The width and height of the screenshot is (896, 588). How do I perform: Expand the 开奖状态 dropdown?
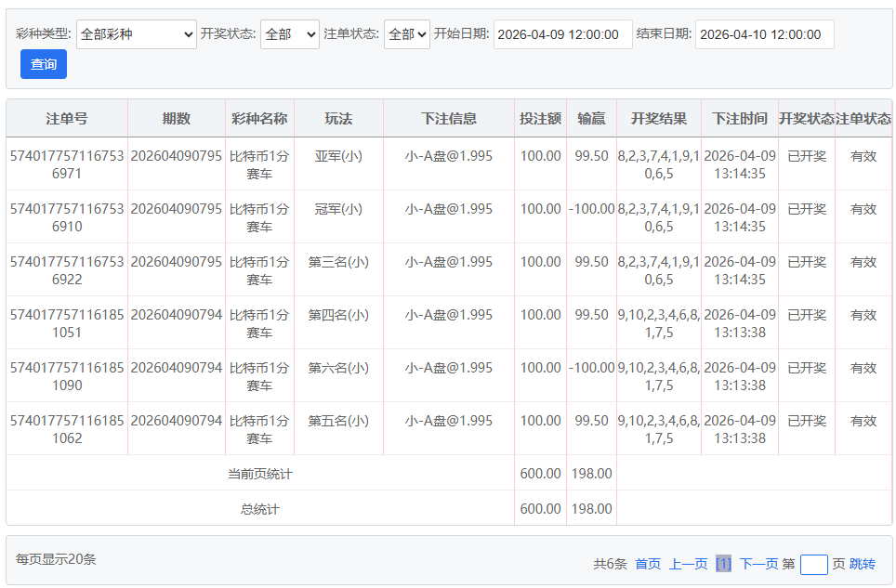(289, 34)
